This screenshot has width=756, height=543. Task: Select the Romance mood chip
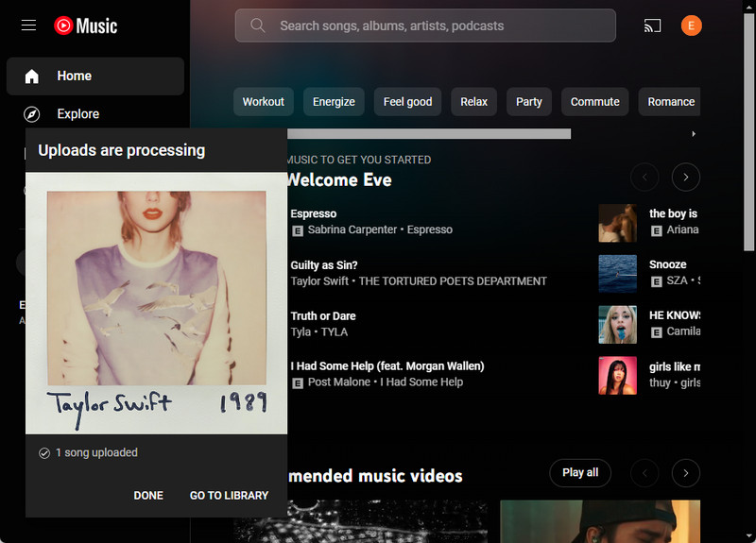670,102
